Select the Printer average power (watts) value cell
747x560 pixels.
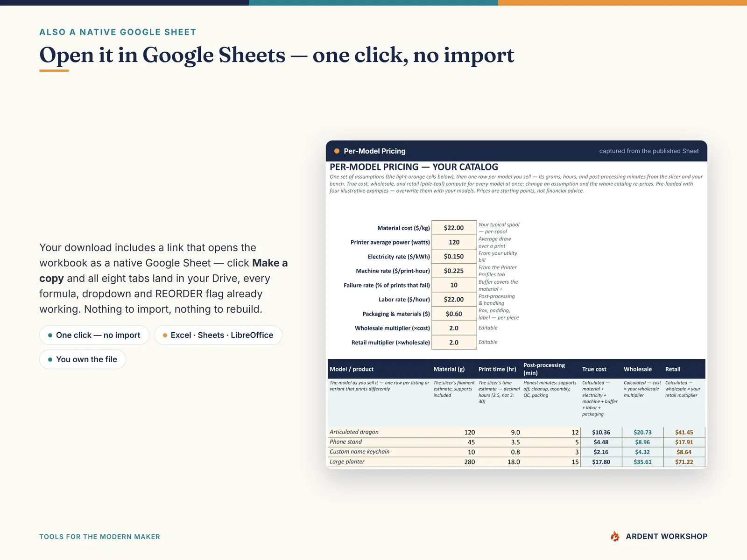(454, 242)
